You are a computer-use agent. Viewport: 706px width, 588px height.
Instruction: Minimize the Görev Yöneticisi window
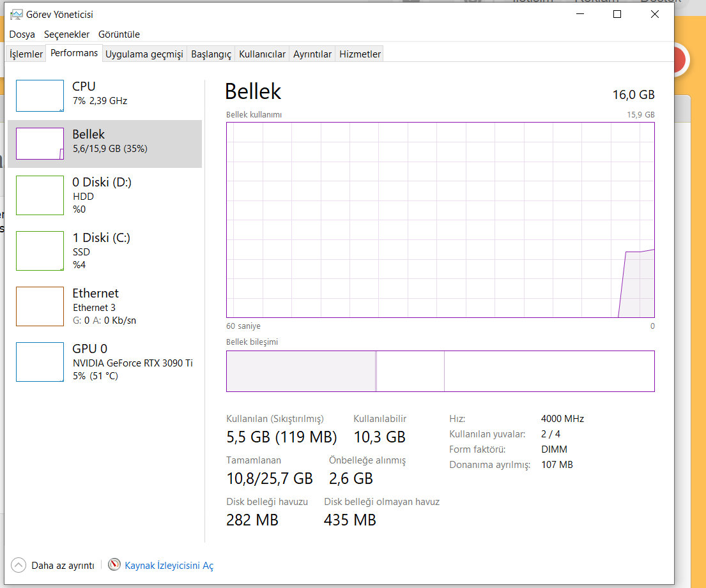(580, 14)
